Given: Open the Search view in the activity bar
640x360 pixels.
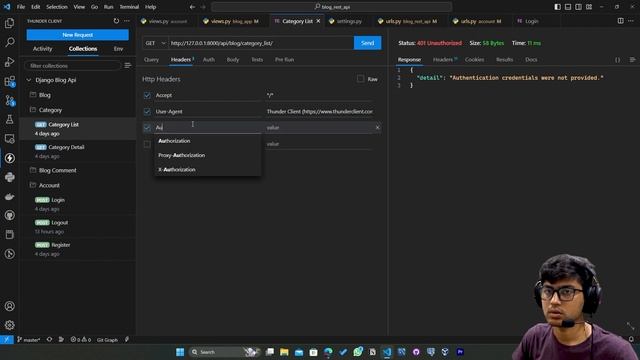Looking at the screenshot, I should click(x=9, y=42).
